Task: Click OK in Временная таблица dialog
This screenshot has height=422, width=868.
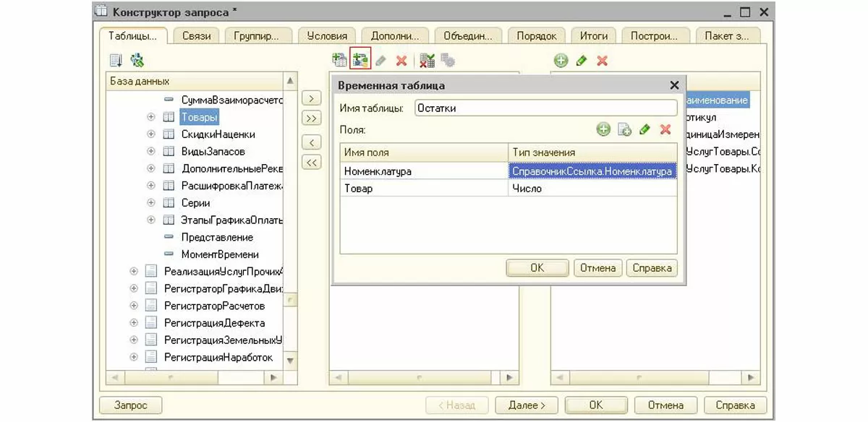Action: 537,268
